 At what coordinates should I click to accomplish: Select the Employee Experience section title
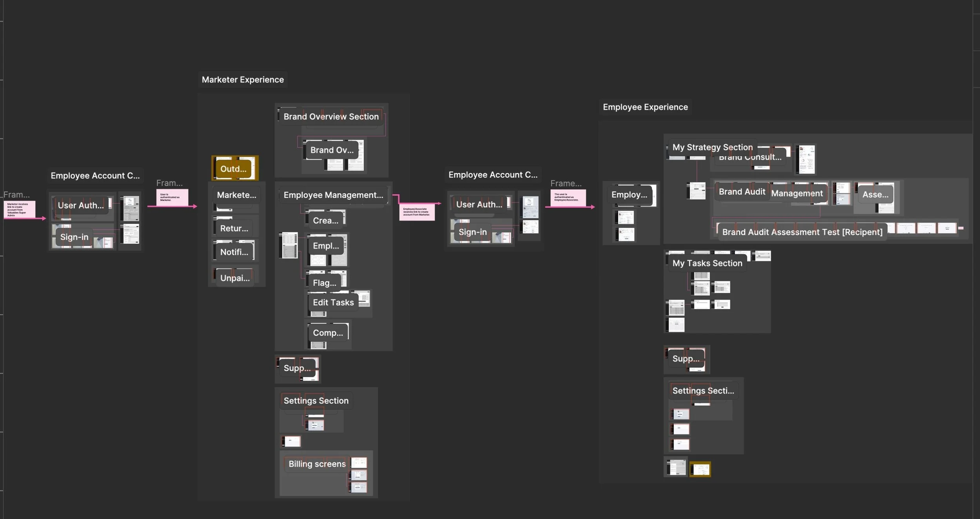point(645,107)
